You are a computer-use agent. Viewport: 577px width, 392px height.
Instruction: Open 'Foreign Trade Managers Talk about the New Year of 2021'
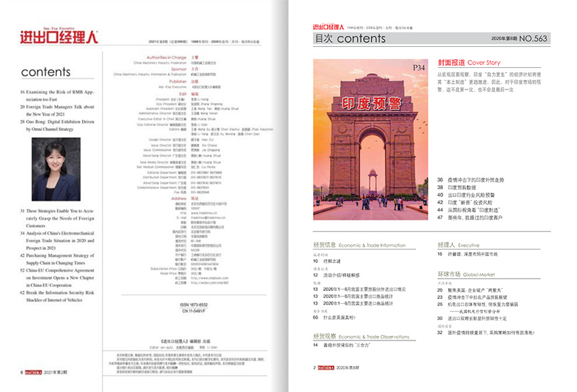[57, 111]
